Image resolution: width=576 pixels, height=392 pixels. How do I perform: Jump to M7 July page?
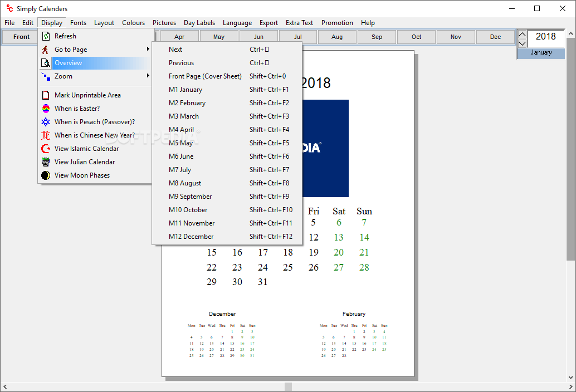coord(227,170)
